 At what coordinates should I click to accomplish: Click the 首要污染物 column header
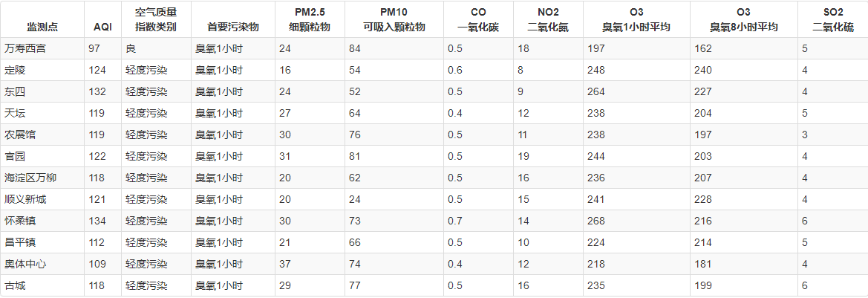[233, 27]
